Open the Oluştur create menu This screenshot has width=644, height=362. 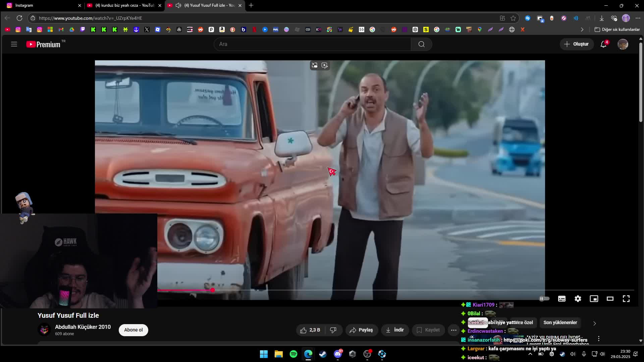pos(577,44)
